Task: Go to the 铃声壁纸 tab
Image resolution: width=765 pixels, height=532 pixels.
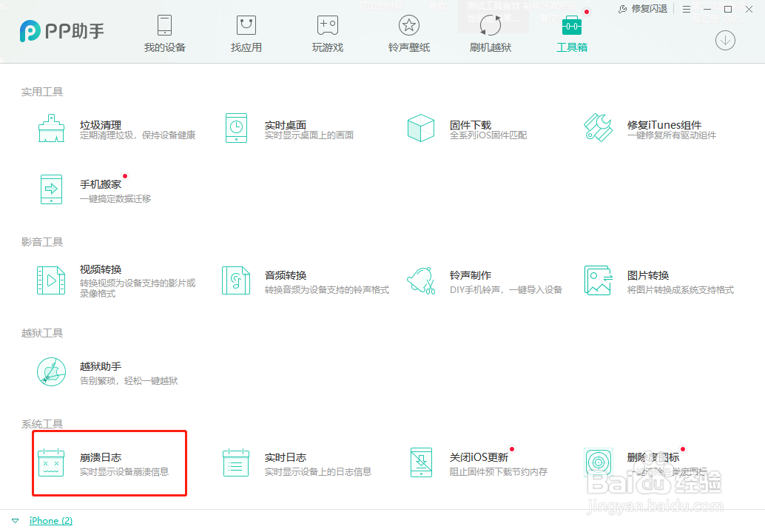Action: point(409,33)
